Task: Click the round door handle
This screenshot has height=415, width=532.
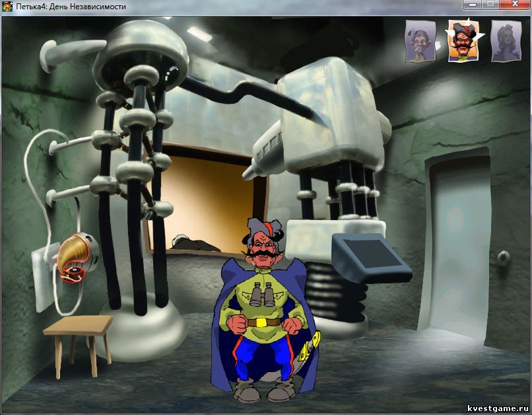Action: 503,258
